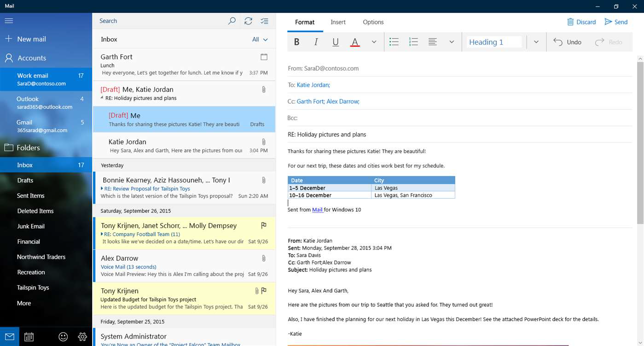This screenshot has height=346, width=644.
Task: Sync mailbox using the refresh icon
Action: [x=248, y=21]
